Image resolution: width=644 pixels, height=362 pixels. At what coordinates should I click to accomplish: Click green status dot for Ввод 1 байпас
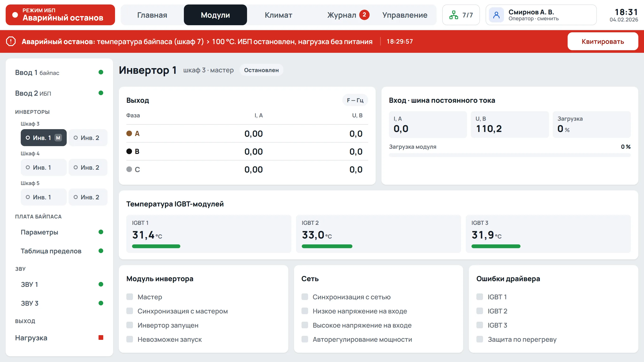(x=101, y=72)
